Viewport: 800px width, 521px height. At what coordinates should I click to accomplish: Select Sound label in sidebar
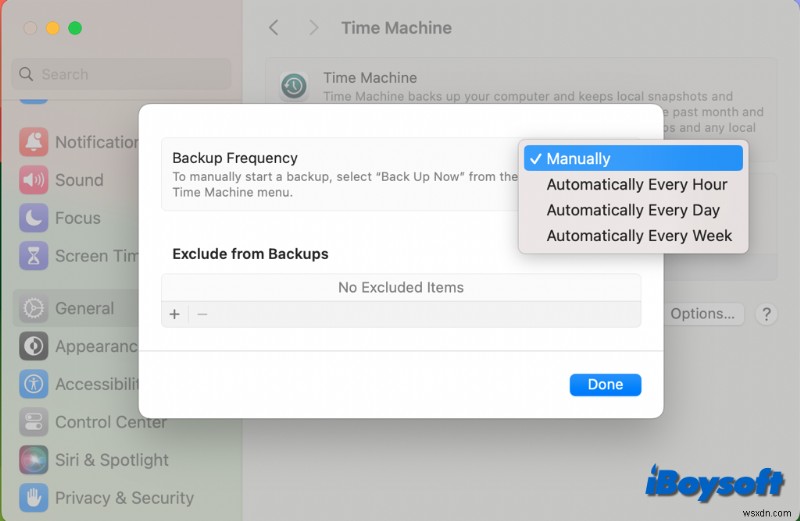click(79, 180)
